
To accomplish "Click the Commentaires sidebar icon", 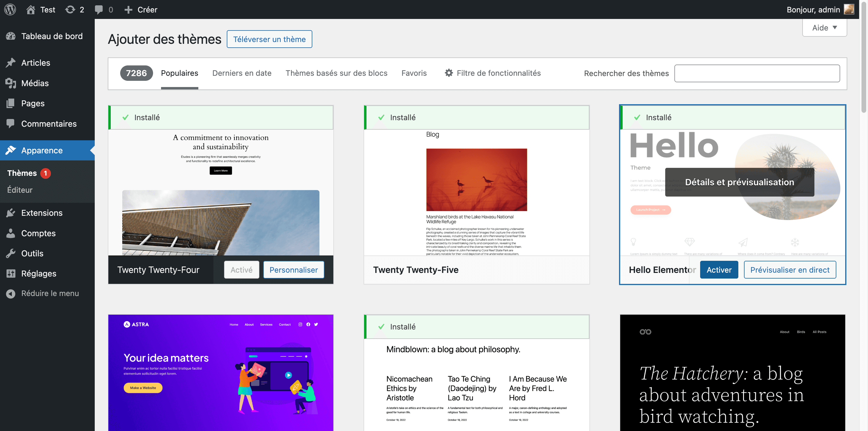I will pyautogui.click(x=11, y=124).
